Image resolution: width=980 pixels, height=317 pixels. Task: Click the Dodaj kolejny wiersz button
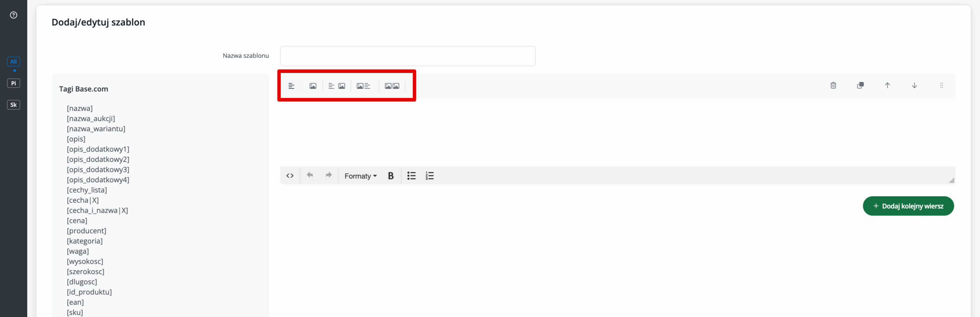point(908,206)
